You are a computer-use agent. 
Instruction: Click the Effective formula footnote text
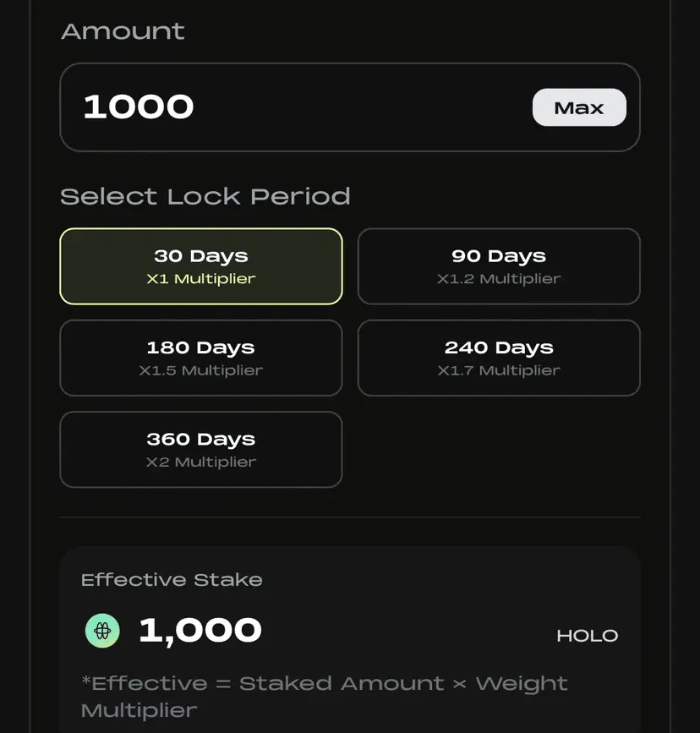click(x=324, y=697)
